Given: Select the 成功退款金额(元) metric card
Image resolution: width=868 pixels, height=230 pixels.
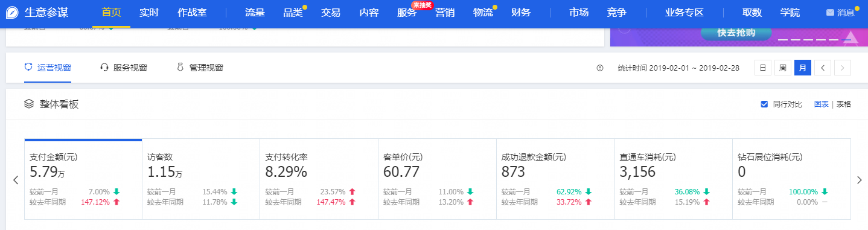Looking at the screenshot, I should (555, 179).
